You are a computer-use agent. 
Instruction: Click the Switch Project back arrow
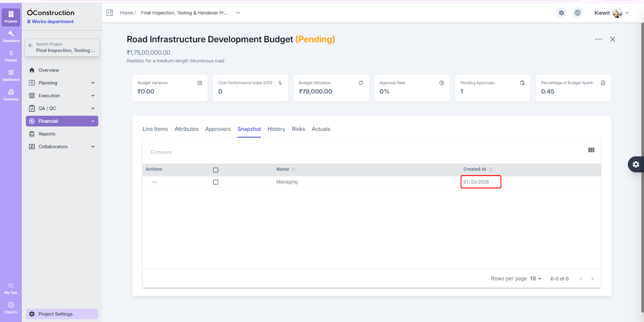[x=31, y=45]
